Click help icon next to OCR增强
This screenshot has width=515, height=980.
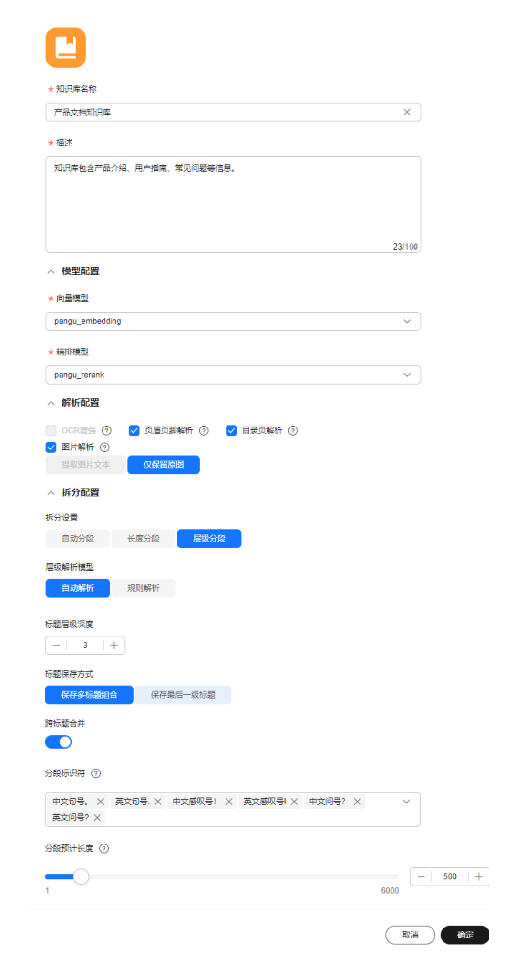[x=107, y=430]
